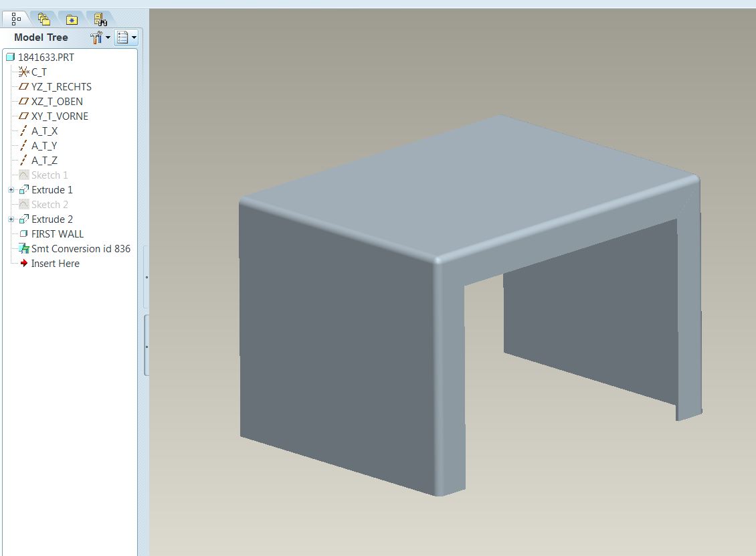
Task: Click the datum plane icon beside XZ_T_OBEN
Action: click(x=23, y=101)
